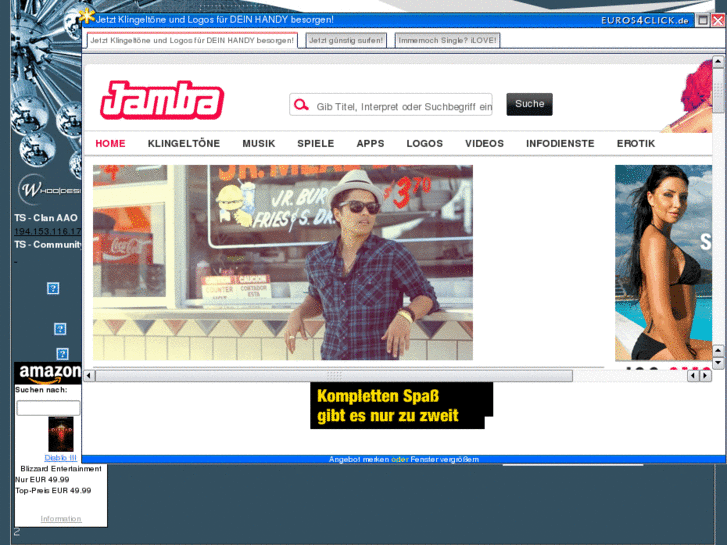Click the Amazon logo in sidebar widget
Image resolution: width=727 pixels, height=545 pixels.
pos(48,373)
